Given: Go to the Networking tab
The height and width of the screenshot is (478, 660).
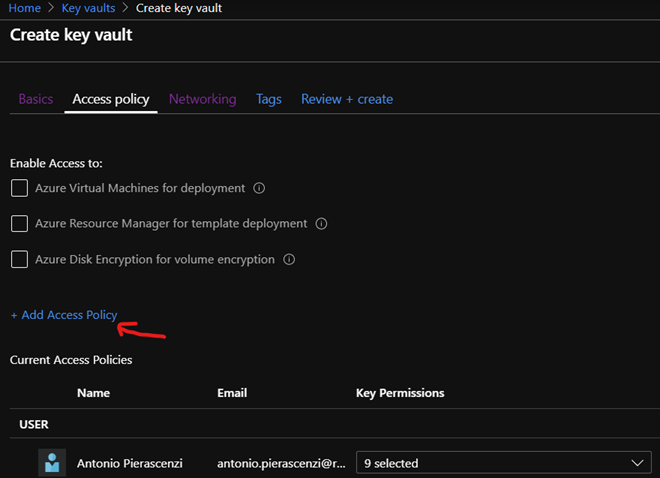Looking at the screenshot, I should [x=202, y=99].
